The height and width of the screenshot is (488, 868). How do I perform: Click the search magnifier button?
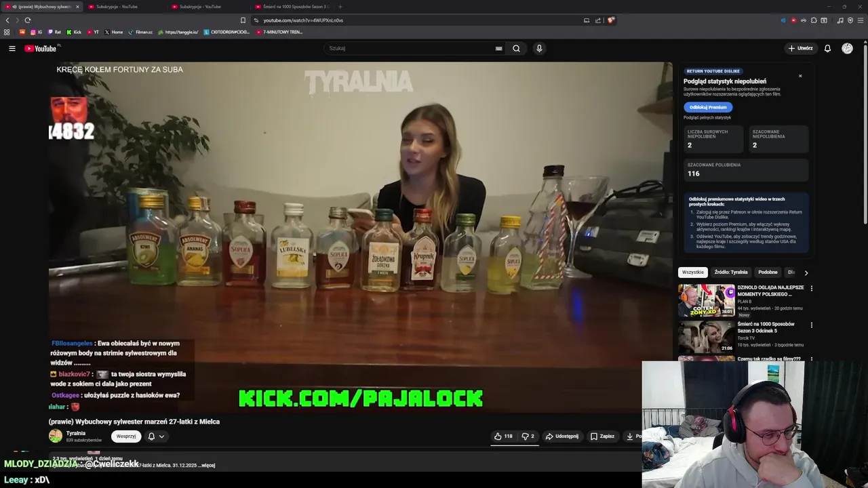[x=516, y=48]
